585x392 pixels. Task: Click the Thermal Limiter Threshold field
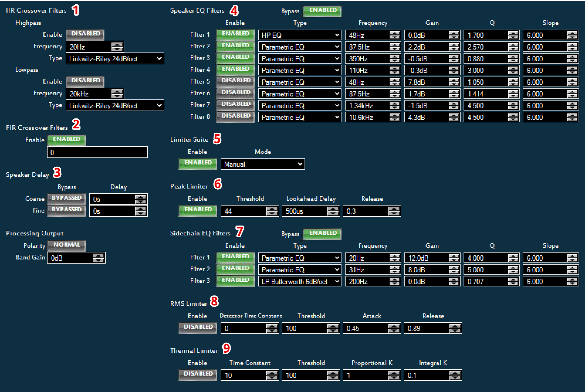coord(311,375)
